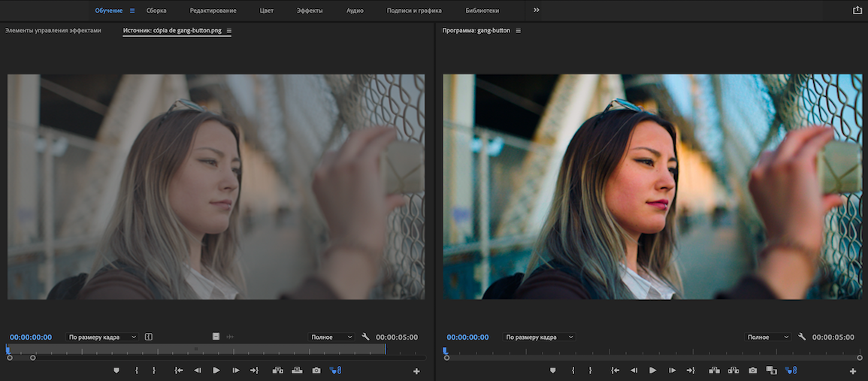Click Overwrite icon in Source monitor

[x=297, y=370]
